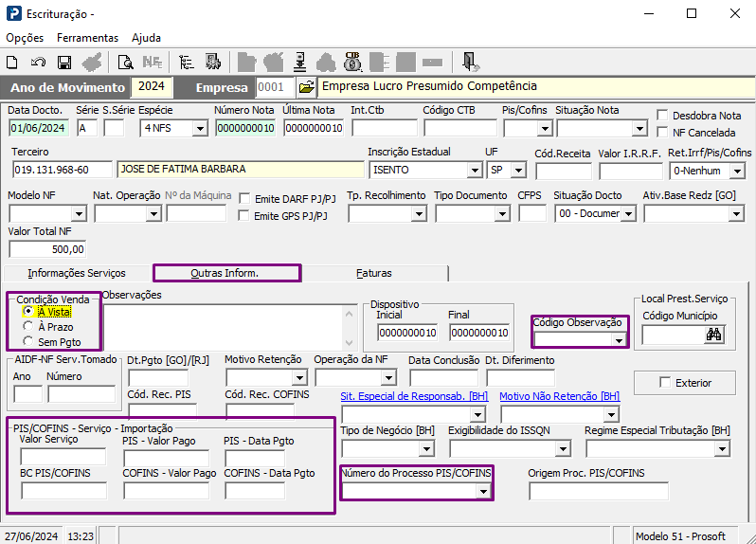Expand the Código Observação dropdown
Viewport: 756px width, 544px height.
(x=618, y=339)
